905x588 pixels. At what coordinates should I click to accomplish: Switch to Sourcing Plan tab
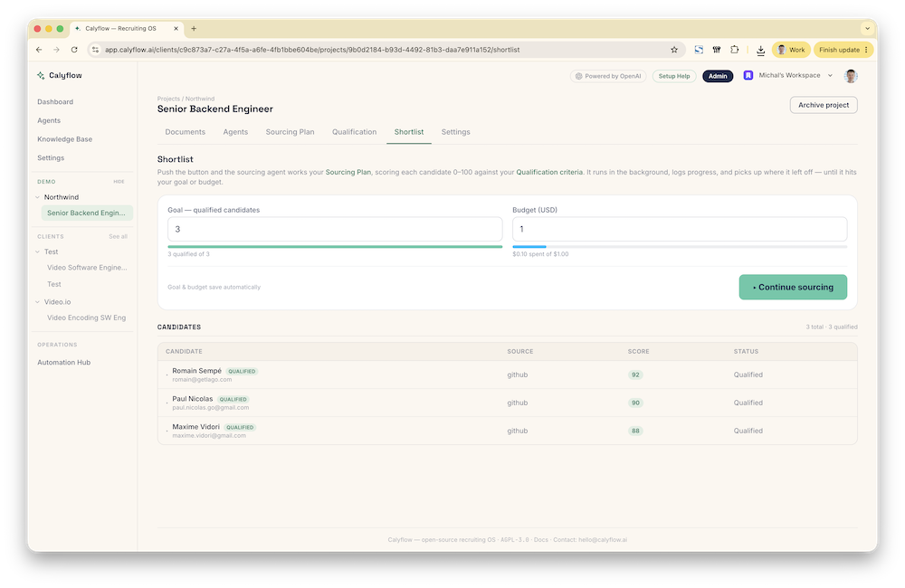point(290,132)
